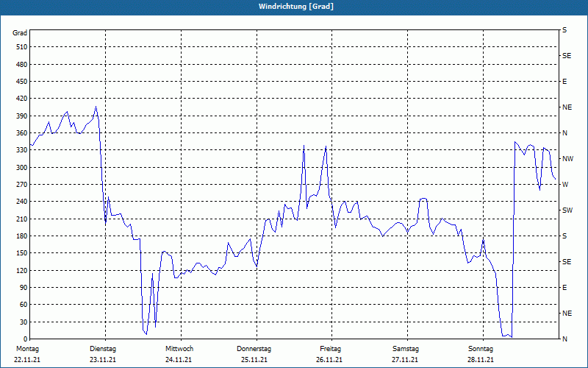This screenshot has height=368, width=588.
Task: Select the 450 degree axis value
Action: tap(21, 82)
